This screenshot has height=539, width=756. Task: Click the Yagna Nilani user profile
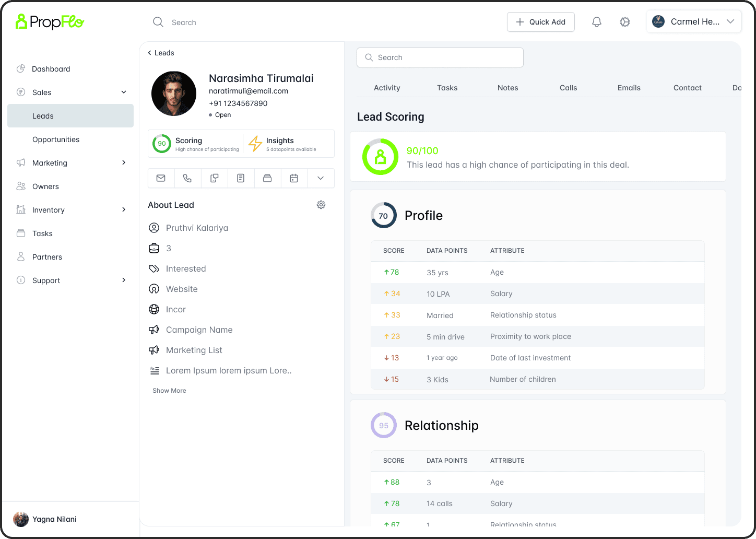coord(45,519)
